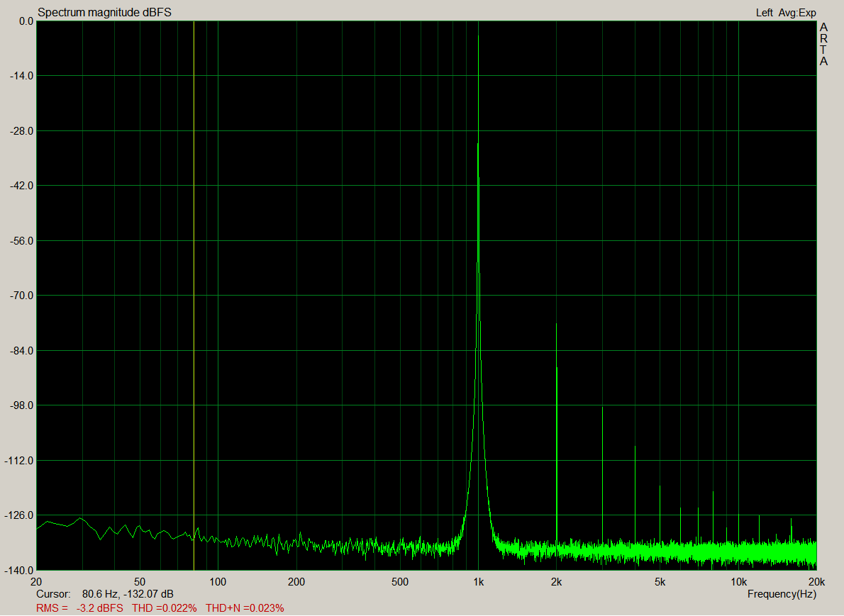Image resolution: width=844 pixels, height=616 pixels.
Task: Click the '5k' frequency axis label
Action: pos(660,581)
